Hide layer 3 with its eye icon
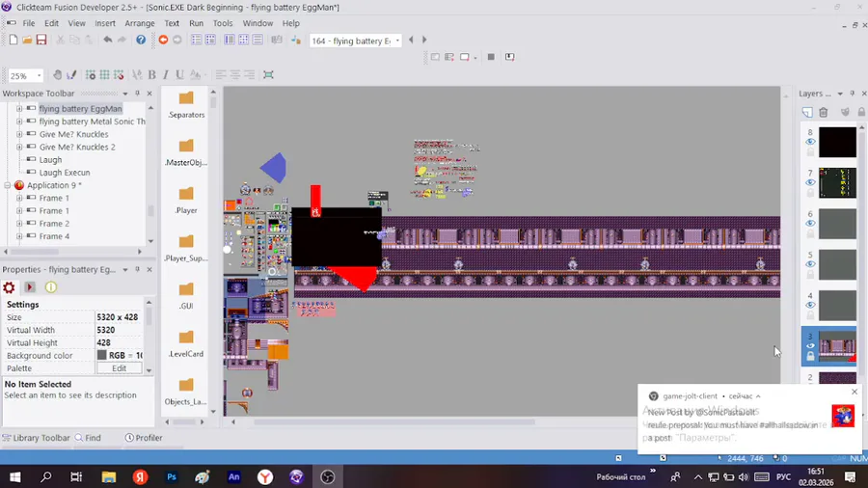 click(810, 346)
